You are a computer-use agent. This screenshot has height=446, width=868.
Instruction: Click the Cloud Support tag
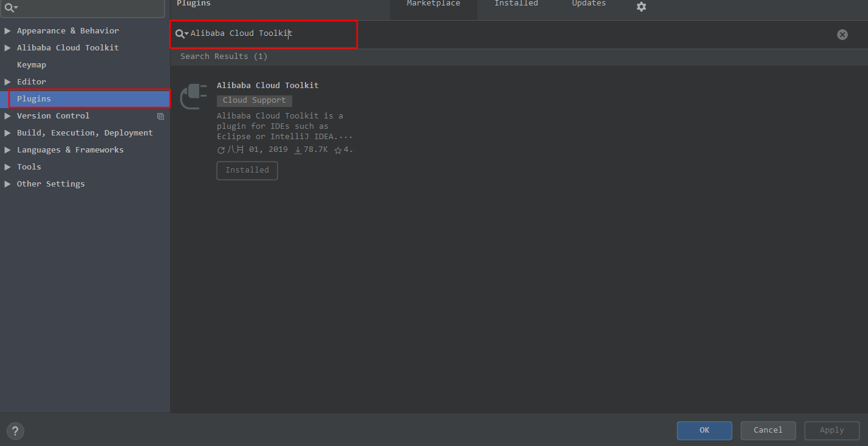pyautogui.click(x=255, y=101)
